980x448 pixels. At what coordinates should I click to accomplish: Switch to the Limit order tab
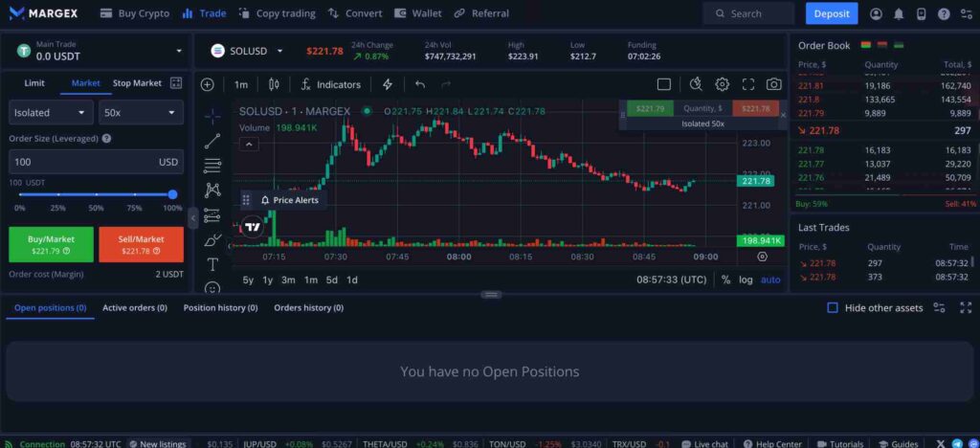pyautogui.click(x=34, y=83)
